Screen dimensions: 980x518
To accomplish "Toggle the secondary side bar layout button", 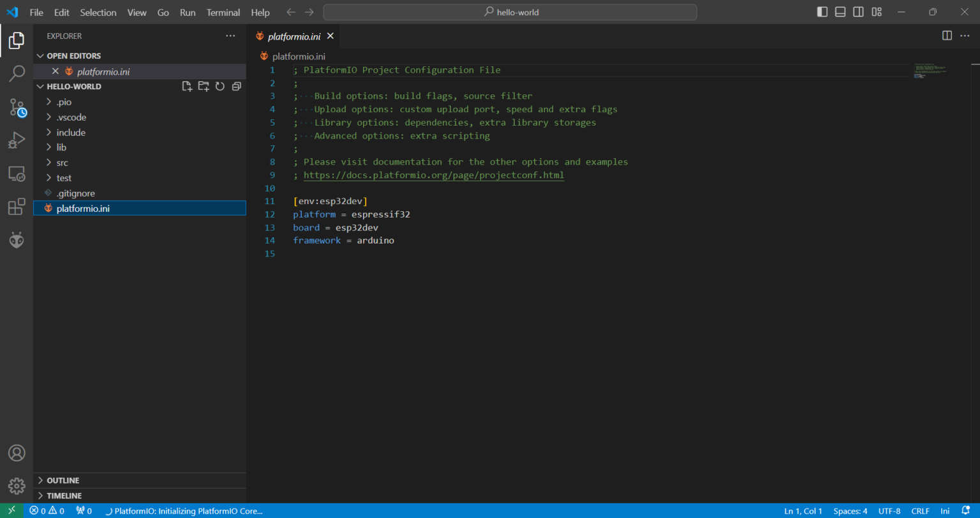I will 858,12.
